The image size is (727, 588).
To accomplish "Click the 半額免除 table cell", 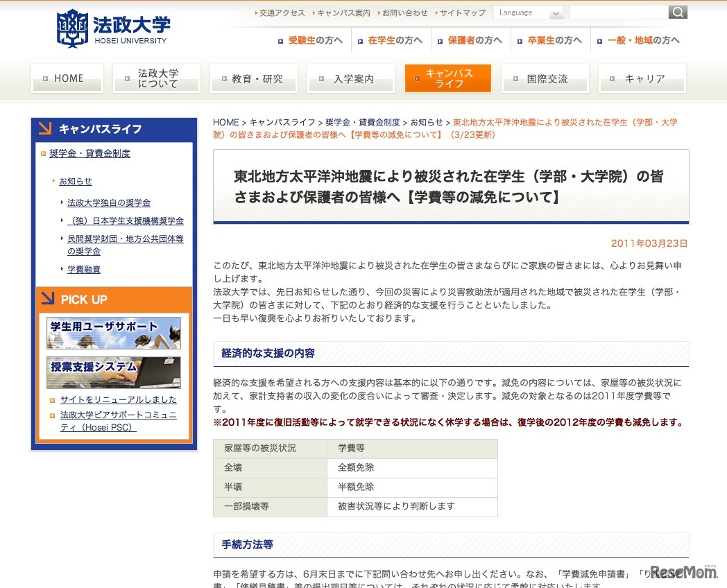I will point(412,487).
